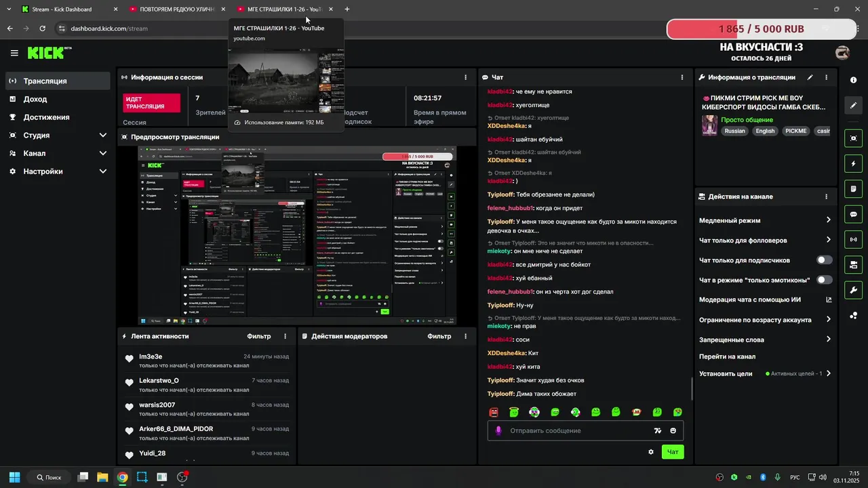Open three-dot menu of Информация о трансляции panel
Viewport: 868px width, 488px height.
point(826,77)
